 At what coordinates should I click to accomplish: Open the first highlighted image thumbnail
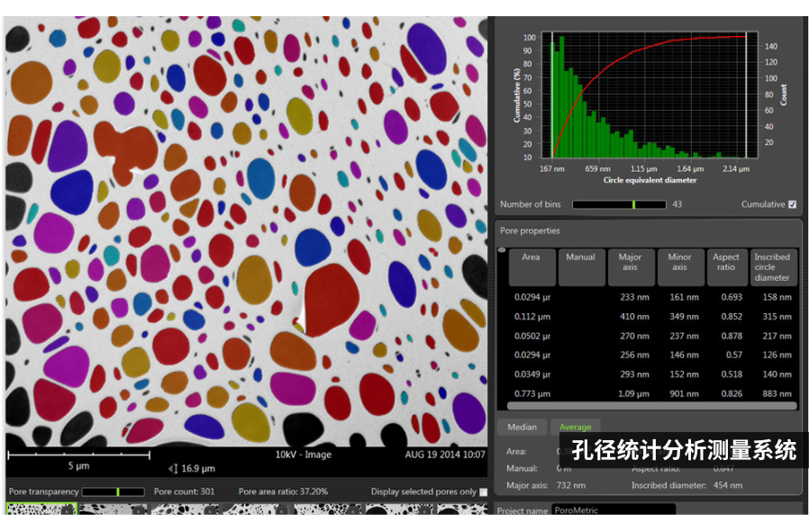click(41, 509)
